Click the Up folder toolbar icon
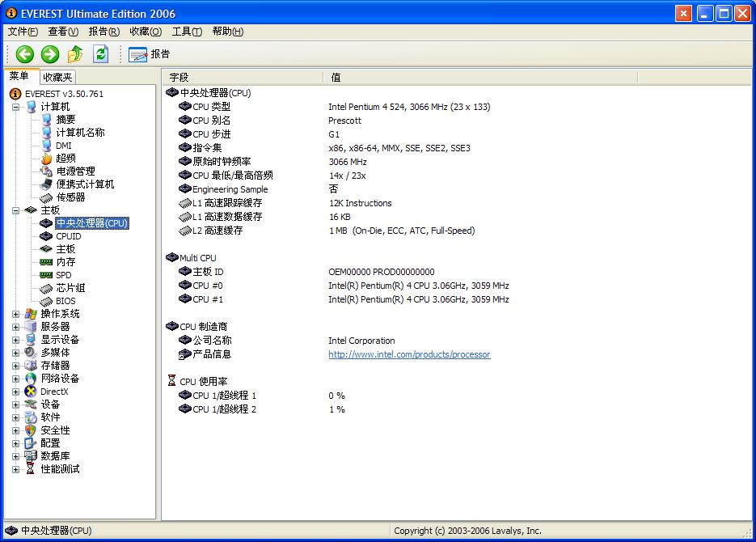This screenshot has height=542, width=756. pyautogui.click(x=74, y=54)
